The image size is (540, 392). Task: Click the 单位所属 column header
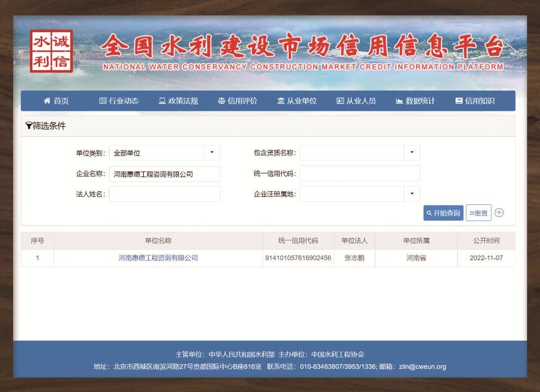click(x=416, y=240)
